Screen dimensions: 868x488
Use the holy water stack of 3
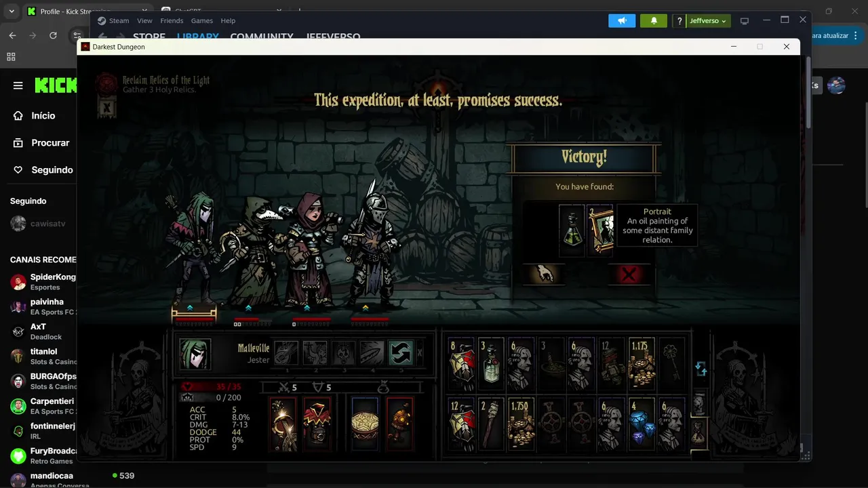[492, 365]
